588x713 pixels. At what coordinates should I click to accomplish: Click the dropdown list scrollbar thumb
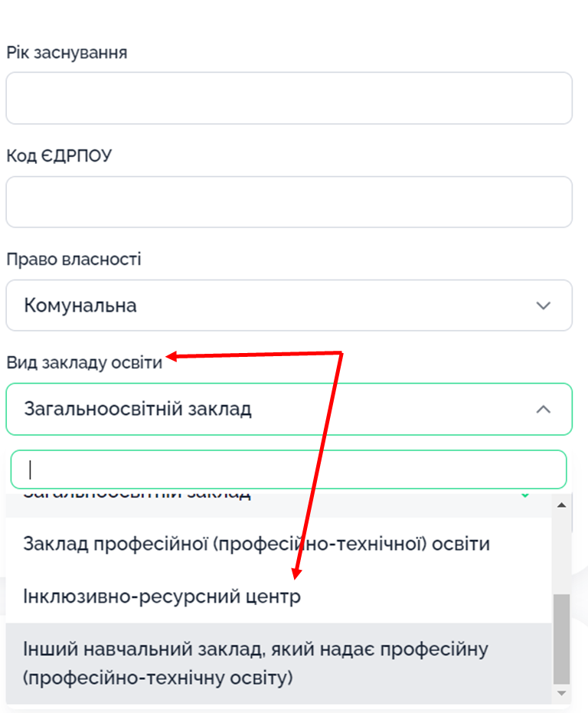pos(562,639)
